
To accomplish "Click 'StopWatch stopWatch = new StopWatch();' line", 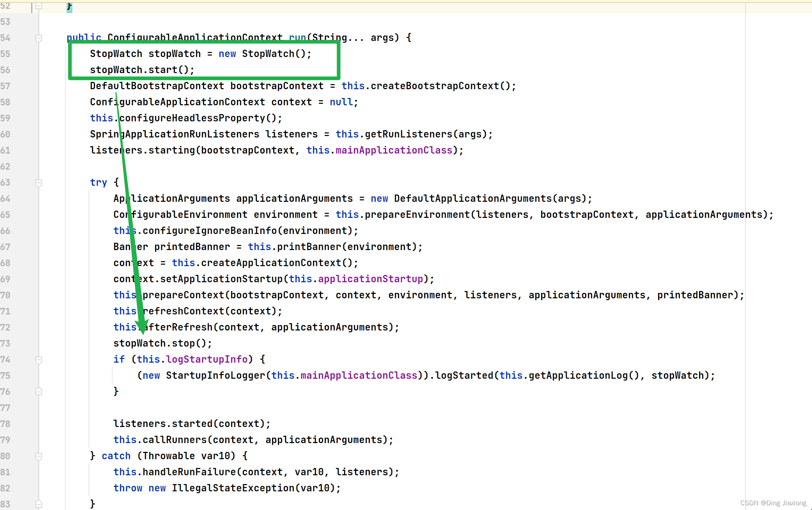I will (x=201, y=54).
